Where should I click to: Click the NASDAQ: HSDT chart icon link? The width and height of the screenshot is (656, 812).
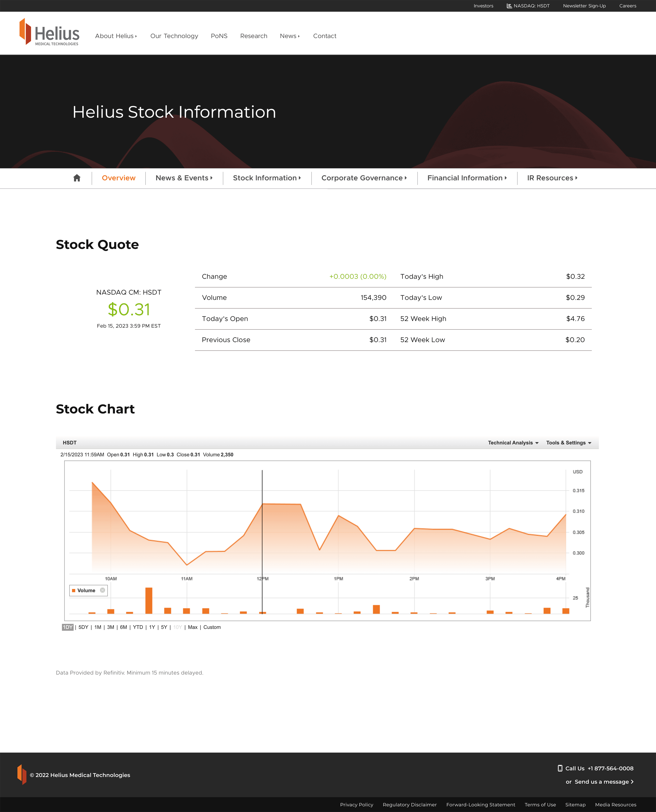(x=509, y=6)
